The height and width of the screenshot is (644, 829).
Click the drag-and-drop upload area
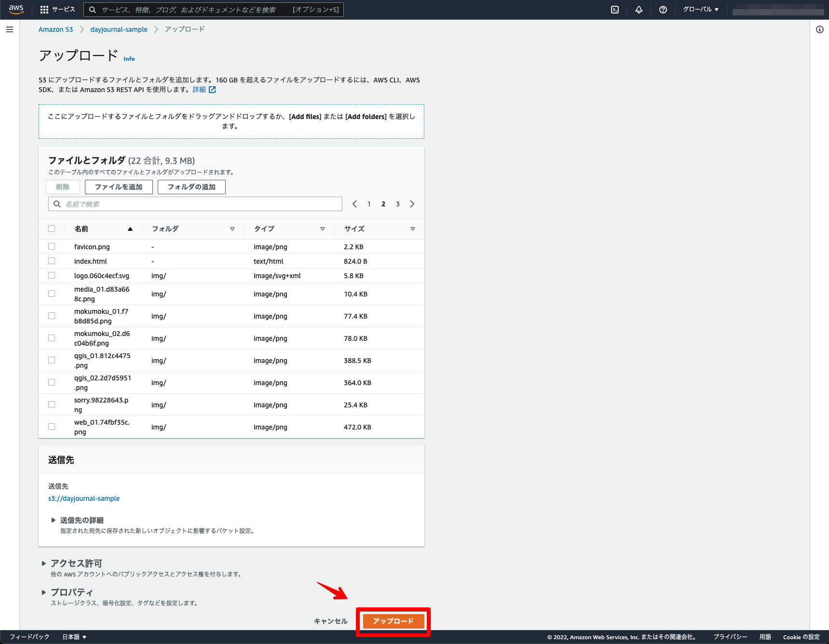[231, 121]
